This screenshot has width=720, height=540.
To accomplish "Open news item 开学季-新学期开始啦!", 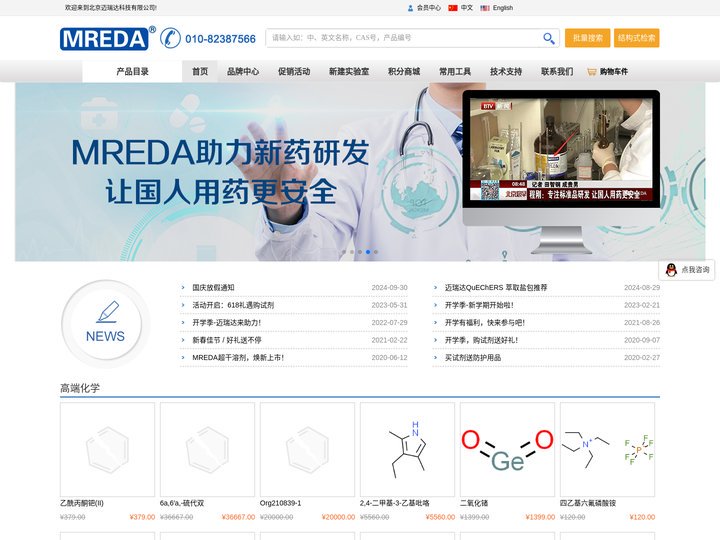I will tap(479, 305).
